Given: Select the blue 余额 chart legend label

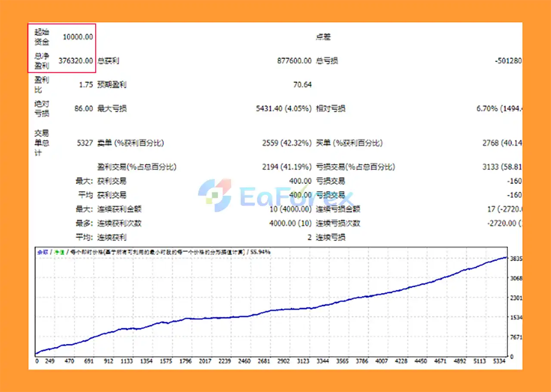Looking at the screenshot, I should 42,252.
